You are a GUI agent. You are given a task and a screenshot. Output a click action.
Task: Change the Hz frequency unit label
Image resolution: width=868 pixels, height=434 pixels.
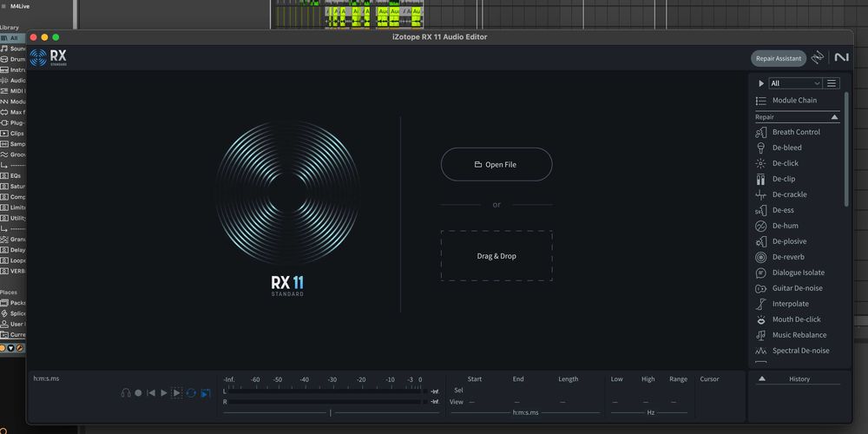tap(650, 412)
